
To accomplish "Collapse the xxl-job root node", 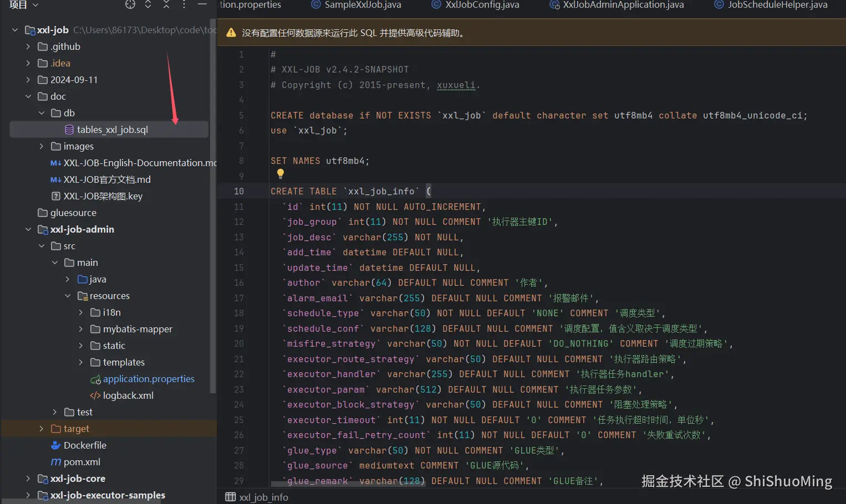I will pyautogui.click(x=15, y=30).
